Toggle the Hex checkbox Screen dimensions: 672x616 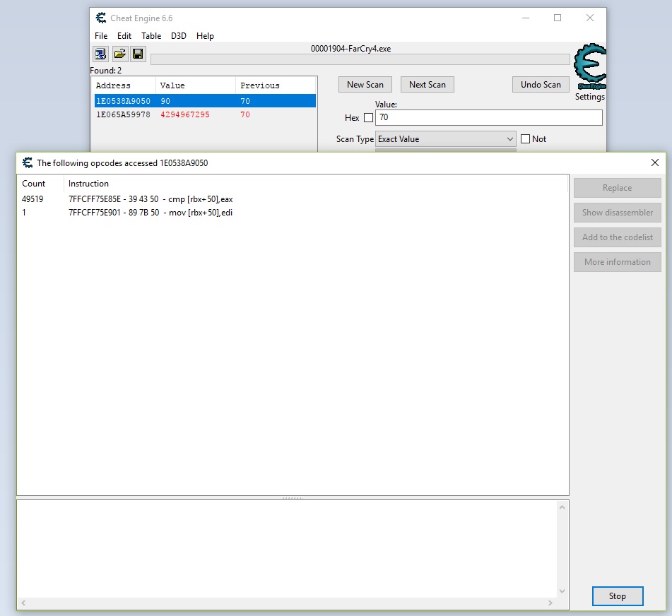coord(368,118)
